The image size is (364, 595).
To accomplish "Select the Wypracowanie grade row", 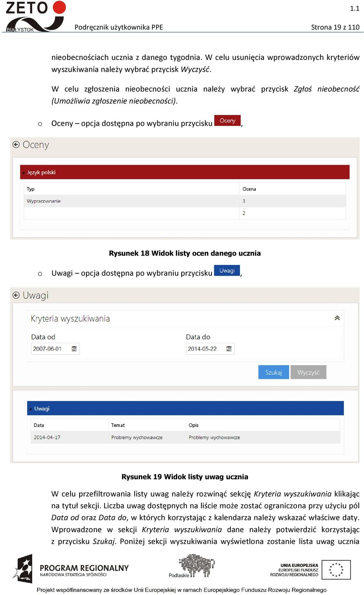I will click(x=185, y=201).
